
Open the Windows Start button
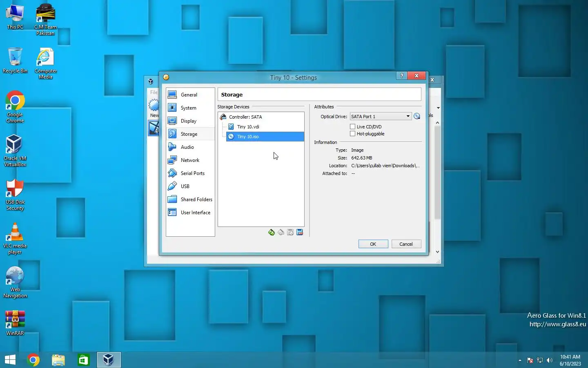[10, 360]
